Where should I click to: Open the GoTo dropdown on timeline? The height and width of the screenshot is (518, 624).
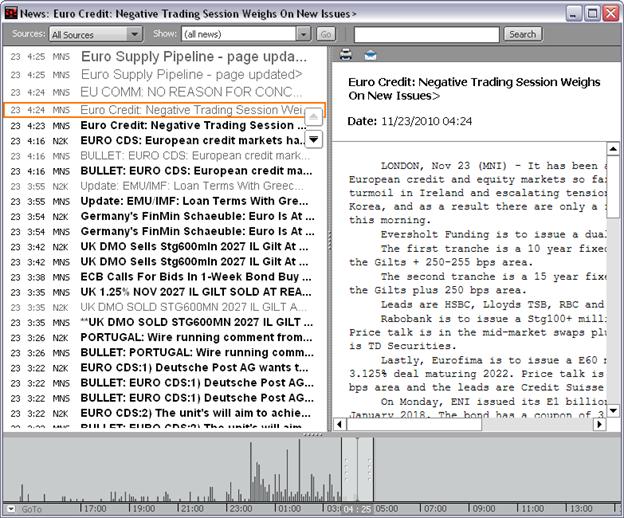tap(11, 508)
